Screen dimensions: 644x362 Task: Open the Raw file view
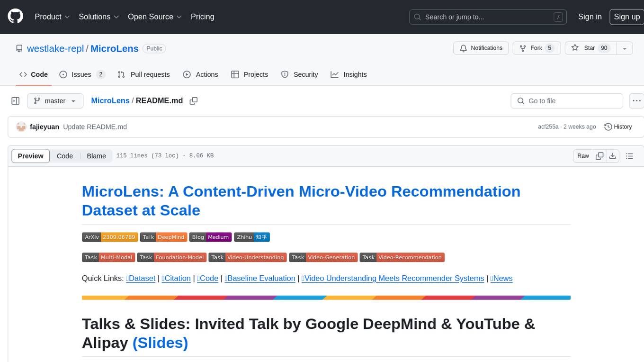pyautogui.click(x=583, y=156)
